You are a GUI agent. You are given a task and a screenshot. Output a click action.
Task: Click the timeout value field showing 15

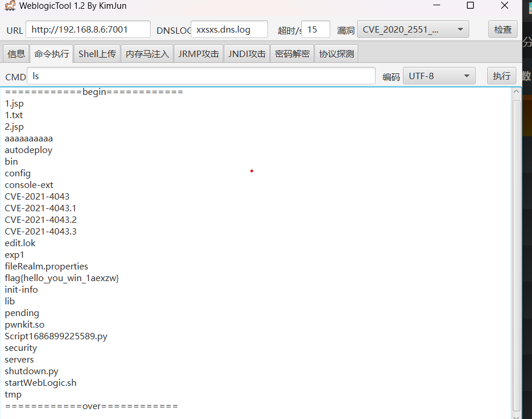click(x=316, y=30)
